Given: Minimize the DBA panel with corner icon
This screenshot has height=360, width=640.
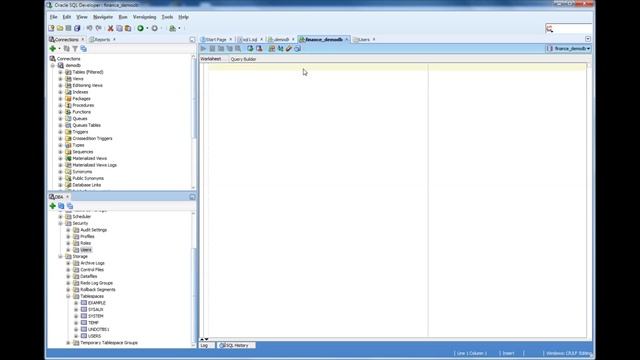Looking at the screenshot, I should (x=192, y=197).
